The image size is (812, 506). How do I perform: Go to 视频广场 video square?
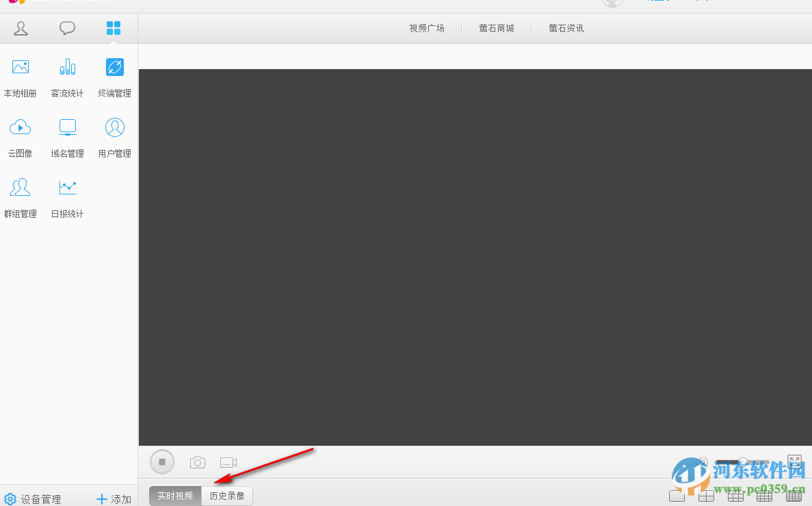(427, 29)
